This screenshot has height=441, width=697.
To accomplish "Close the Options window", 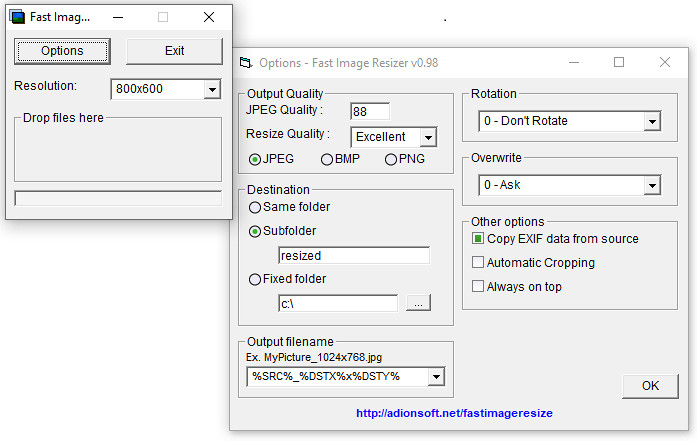I will click(x=665, y=62).
